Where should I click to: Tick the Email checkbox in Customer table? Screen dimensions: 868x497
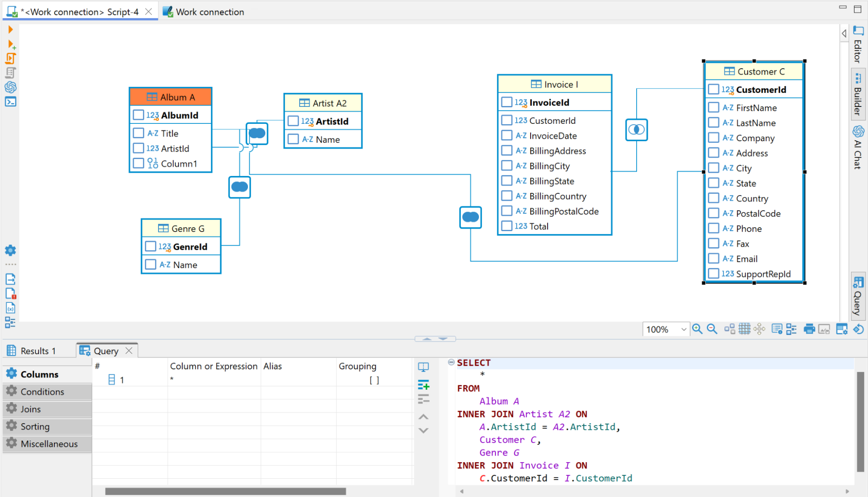[713, 259]
